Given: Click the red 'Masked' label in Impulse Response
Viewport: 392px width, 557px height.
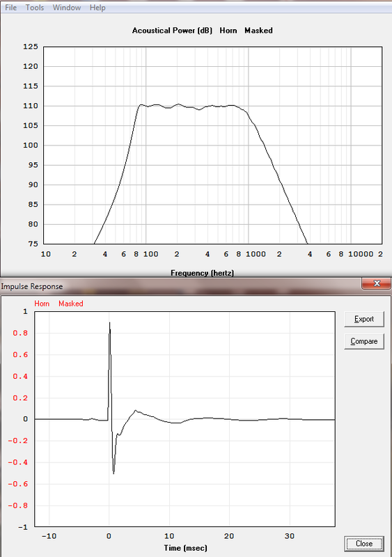Looking at the screenshot, I should pos(71,304).
